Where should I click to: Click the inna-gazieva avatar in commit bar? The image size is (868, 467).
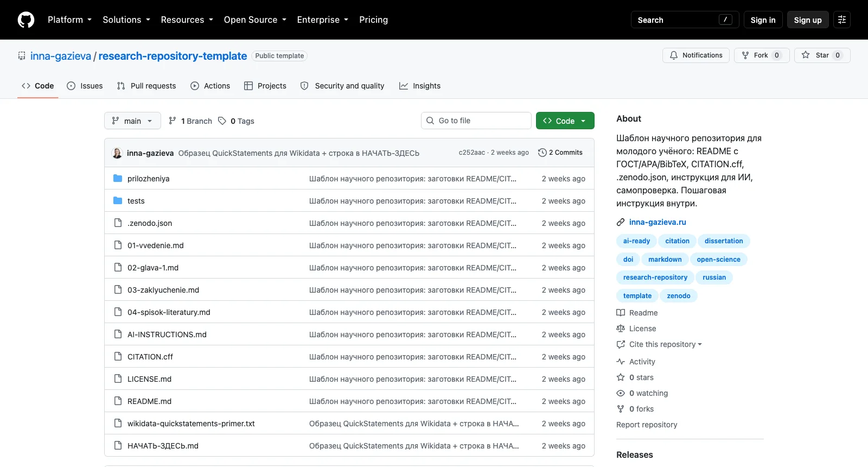tap(117, 153)
